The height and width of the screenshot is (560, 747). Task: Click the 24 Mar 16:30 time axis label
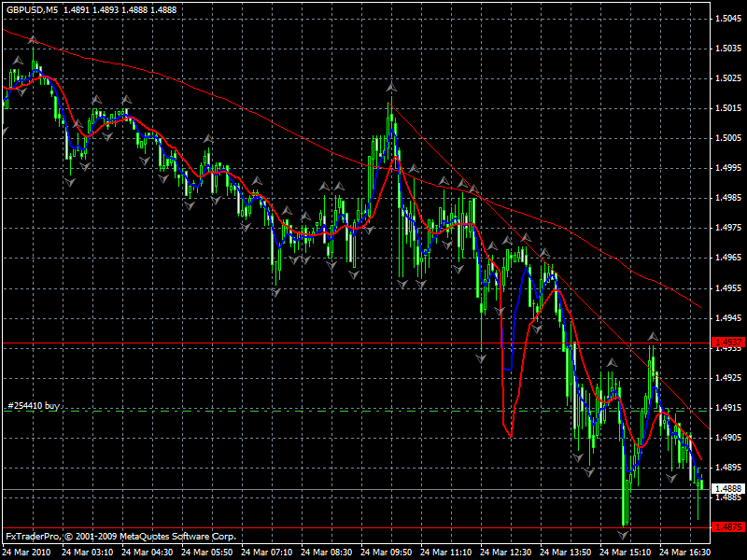pyautogui.click(x=685, y=552)
